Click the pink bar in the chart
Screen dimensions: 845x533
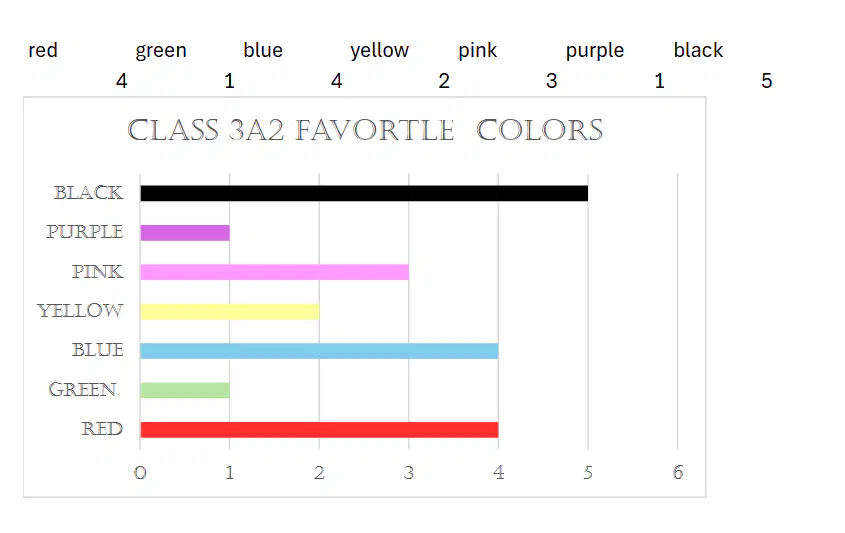(274, 272)
